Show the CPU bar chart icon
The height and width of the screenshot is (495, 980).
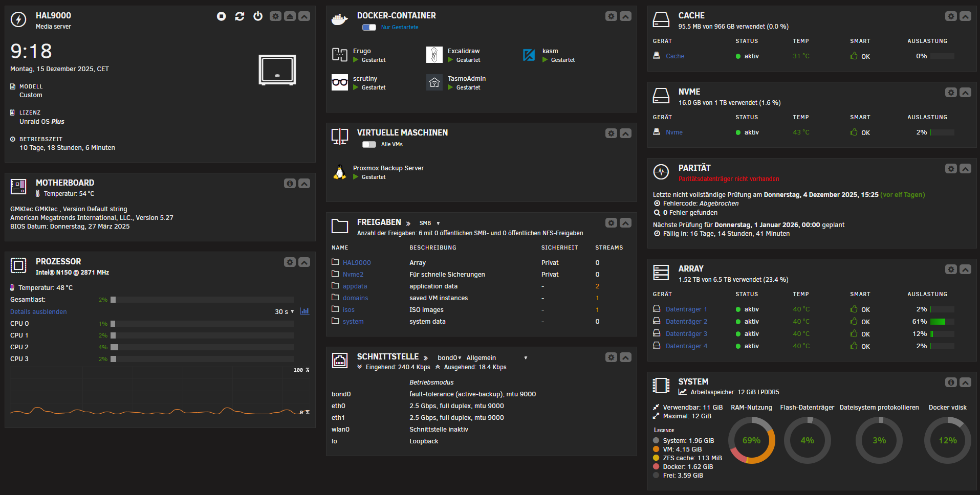click(x=304, y=311)
